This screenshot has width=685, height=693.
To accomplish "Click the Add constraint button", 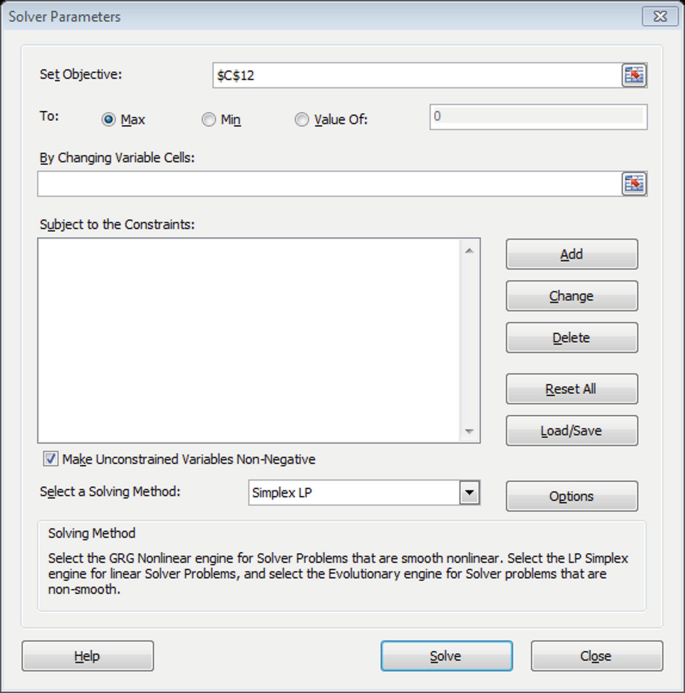I will [572, 254].
